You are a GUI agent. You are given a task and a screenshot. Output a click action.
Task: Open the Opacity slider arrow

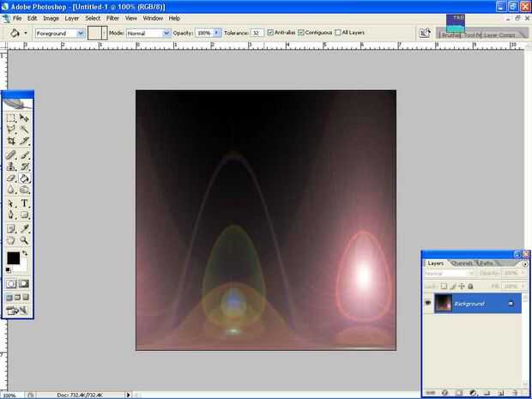coord(217,33)
